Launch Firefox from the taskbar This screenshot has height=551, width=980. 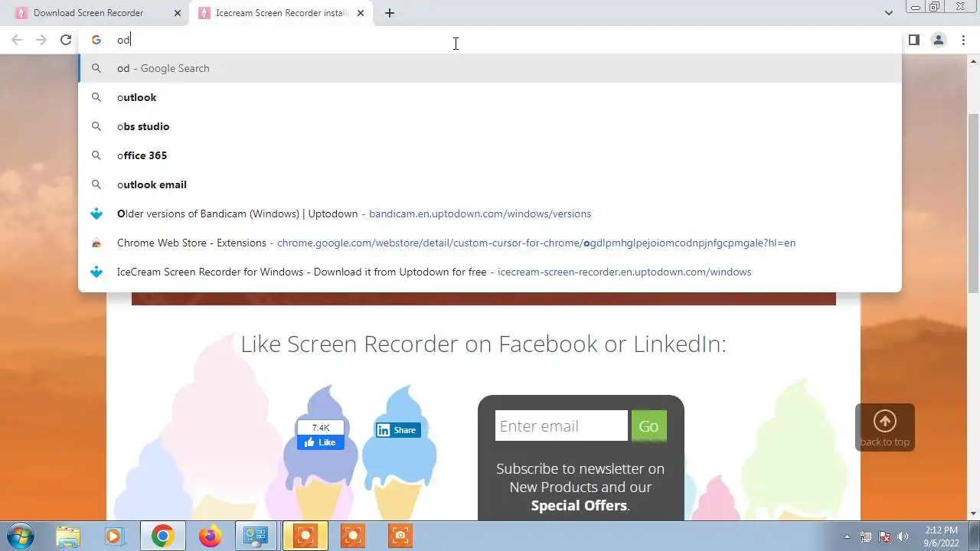pyautogui.click(x=209, y=536)
